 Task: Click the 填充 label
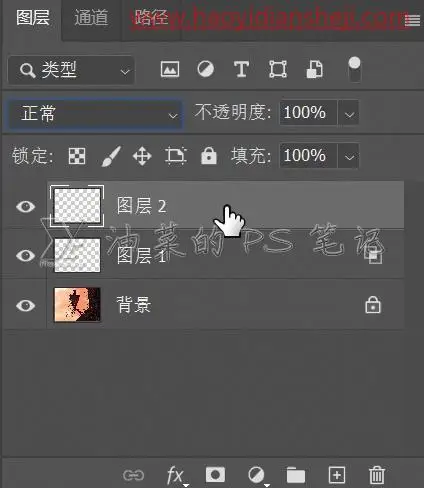pos(251,156)
